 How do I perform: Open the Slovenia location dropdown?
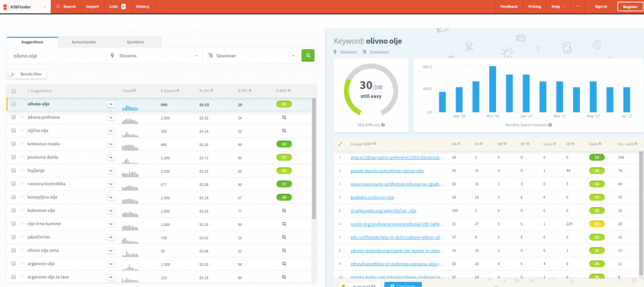(153, 55)
